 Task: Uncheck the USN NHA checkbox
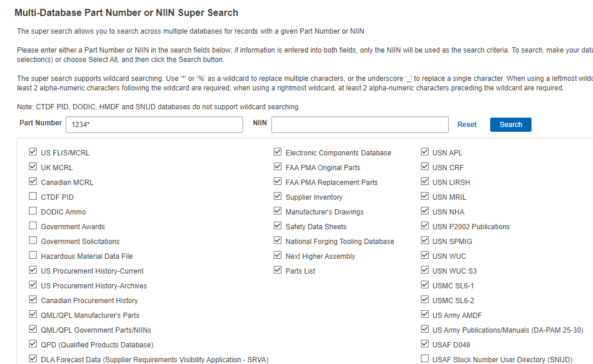tap(425, 211)
